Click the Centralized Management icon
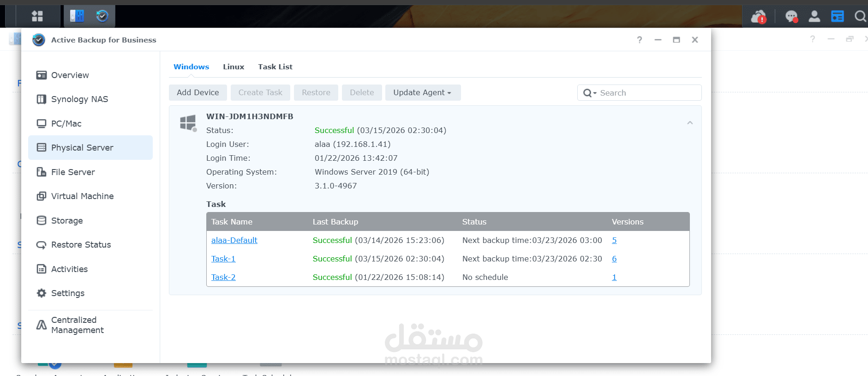The width and height of the screenshot is (868, 376). pos(42,325)
